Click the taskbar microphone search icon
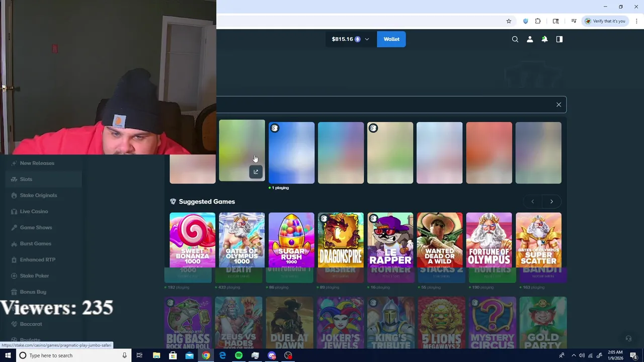Viewport: 644px width, 362px height. [124, 355]
